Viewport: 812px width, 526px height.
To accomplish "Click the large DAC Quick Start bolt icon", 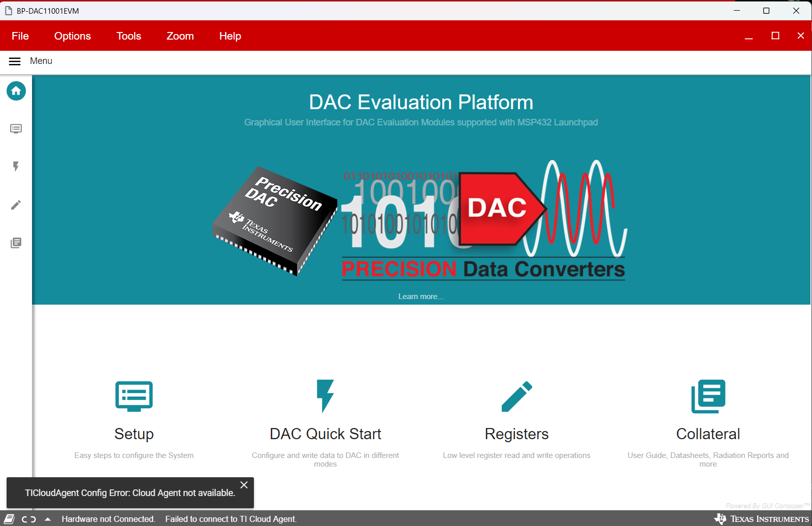I will click(325, 396).
